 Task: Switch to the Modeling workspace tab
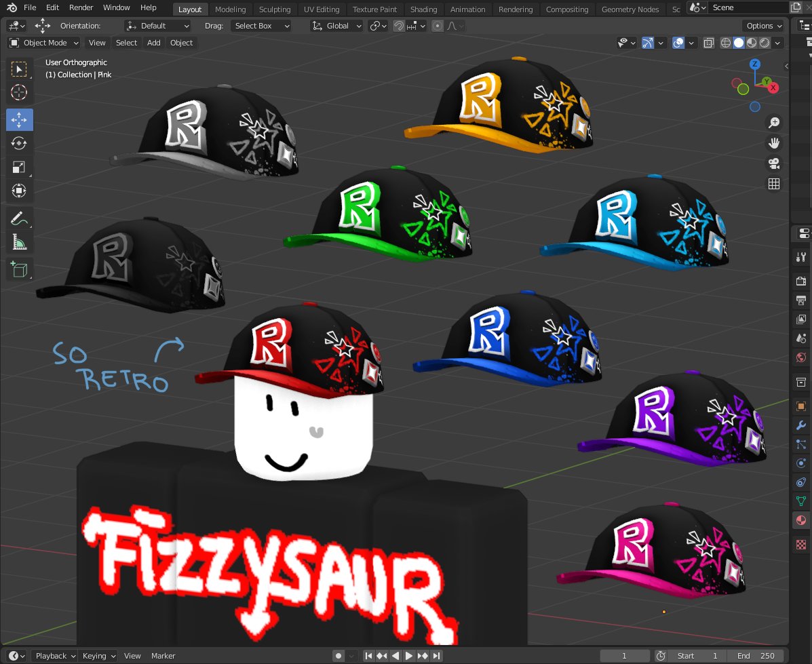231,9
